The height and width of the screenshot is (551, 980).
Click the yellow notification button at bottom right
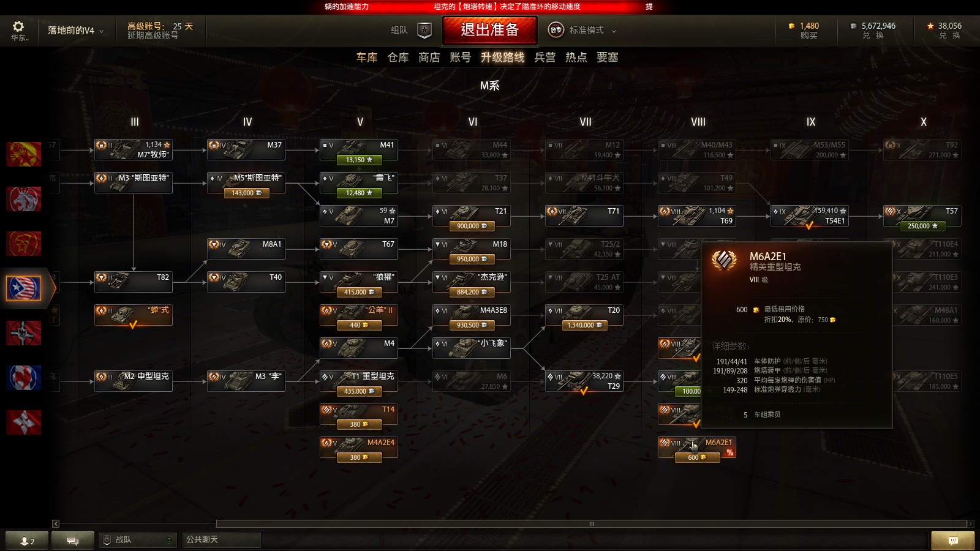click(x=952, y=541)
